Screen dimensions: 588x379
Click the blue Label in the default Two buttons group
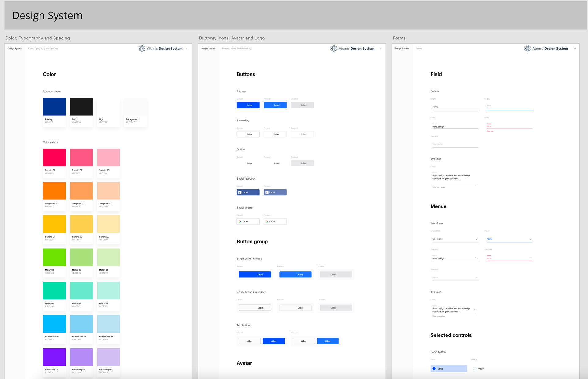[x=273, y=341]
